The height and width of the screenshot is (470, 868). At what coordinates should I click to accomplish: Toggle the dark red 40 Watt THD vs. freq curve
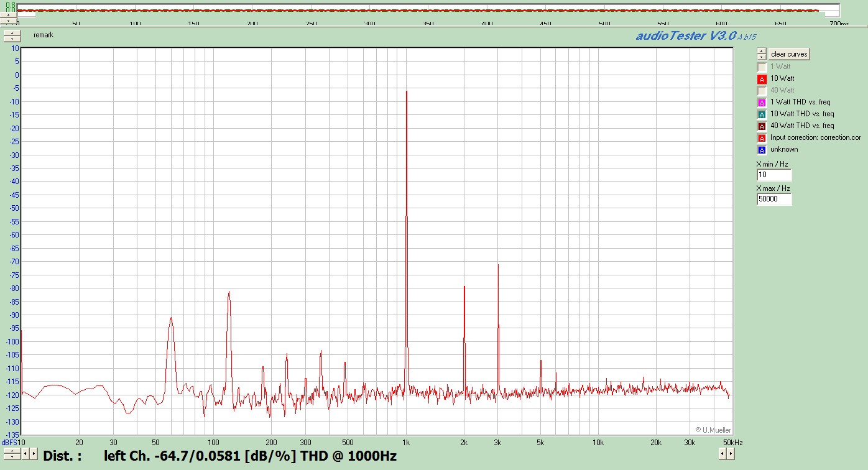tap(762, 126)
